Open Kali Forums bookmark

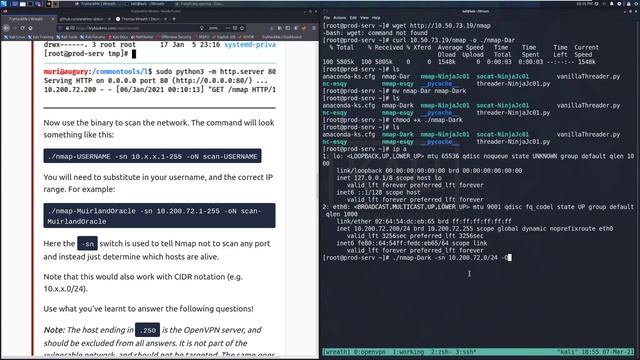[93, 37]
